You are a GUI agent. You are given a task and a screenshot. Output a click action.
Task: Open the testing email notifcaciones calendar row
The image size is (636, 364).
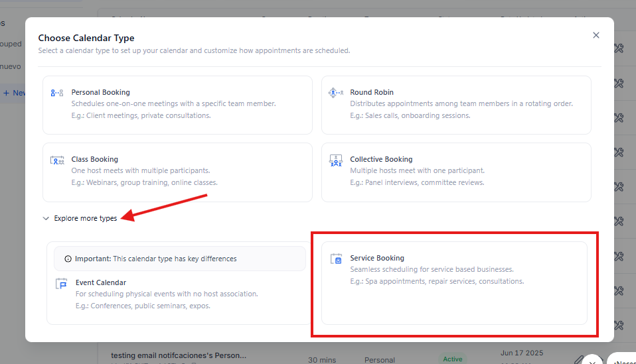click(x=178, y=355)
